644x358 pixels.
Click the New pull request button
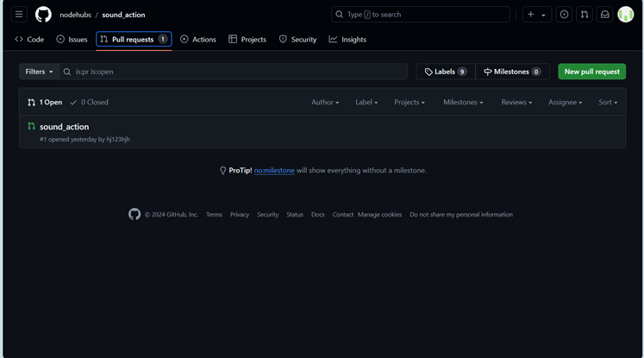tap(591, 72)
